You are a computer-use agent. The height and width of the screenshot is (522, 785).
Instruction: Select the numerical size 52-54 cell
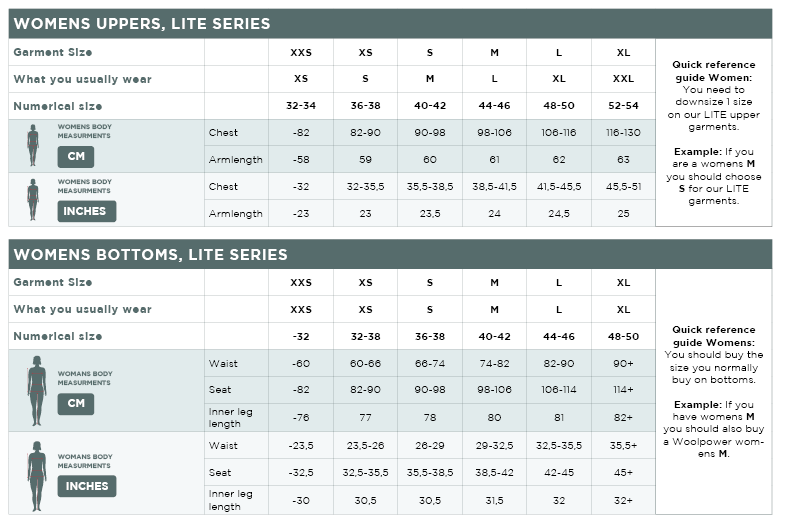[623, 106]
